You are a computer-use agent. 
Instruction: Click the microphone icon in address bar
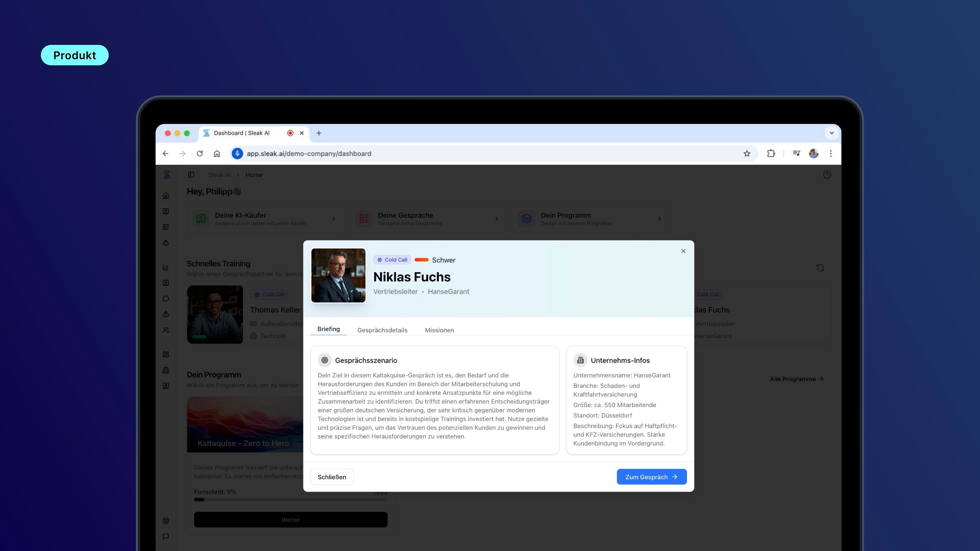click(x=237, y=154)
